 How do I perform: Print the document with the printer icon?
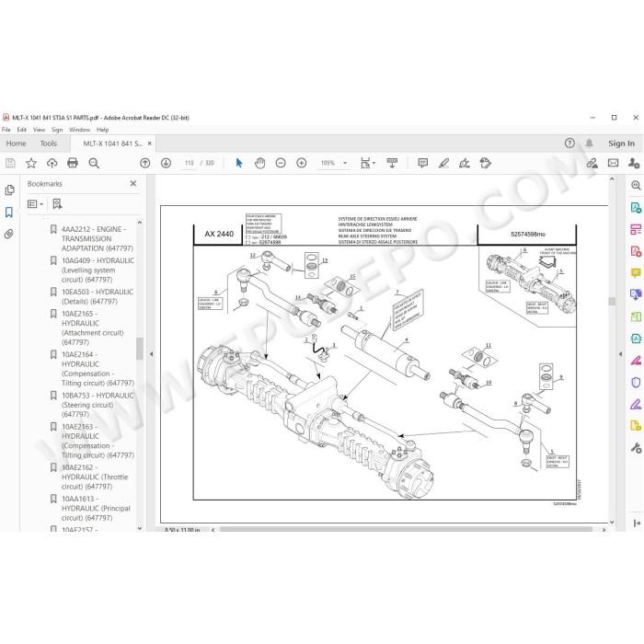pos(73,163)
